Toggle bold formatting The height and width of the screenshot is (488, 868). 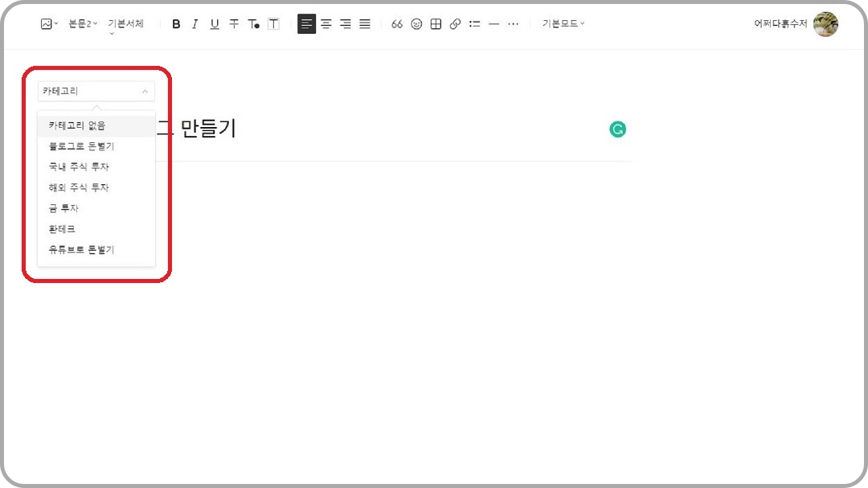click(x=176, y=24)
